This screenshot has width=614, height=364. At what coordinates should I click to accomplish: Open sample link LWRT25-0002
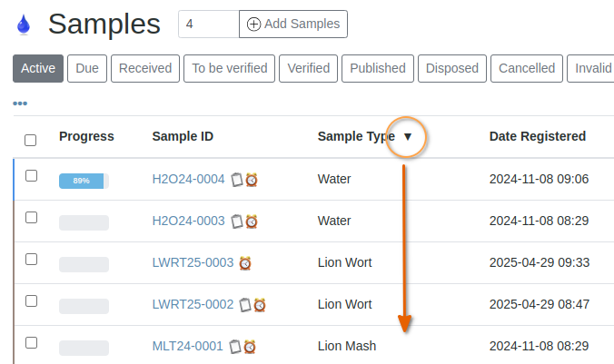193,305
